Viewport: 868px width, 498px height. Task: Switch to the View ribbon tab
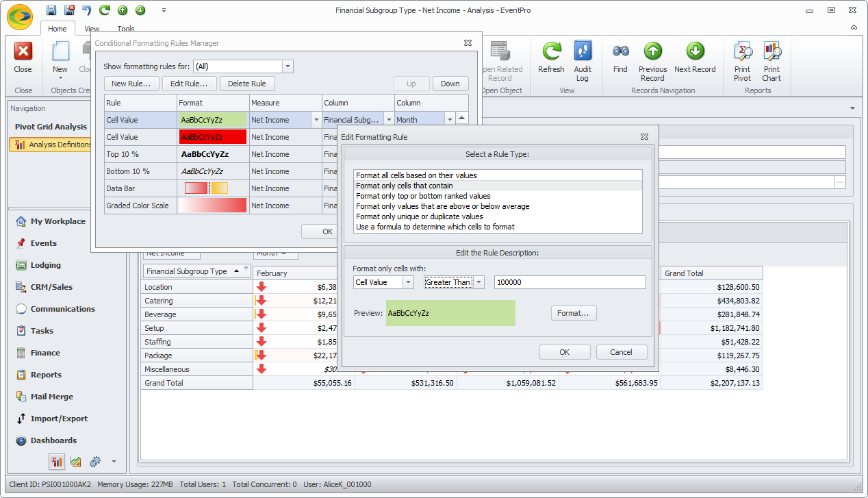pyautogui.click(x=92, y=29)
